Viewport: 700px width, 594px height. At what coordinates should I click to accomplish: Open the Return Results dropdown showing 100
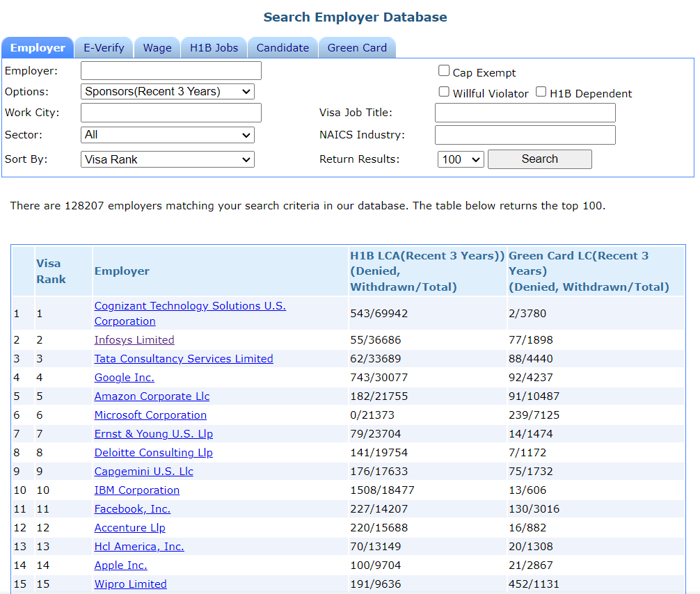pyautogui.click(x=460, y=159)
